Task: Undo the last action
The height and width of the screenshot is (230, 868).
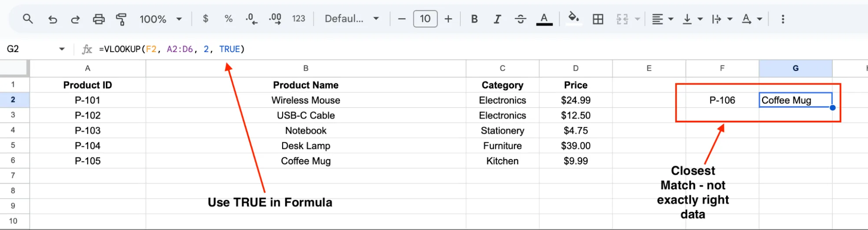Action: (53, 19)
